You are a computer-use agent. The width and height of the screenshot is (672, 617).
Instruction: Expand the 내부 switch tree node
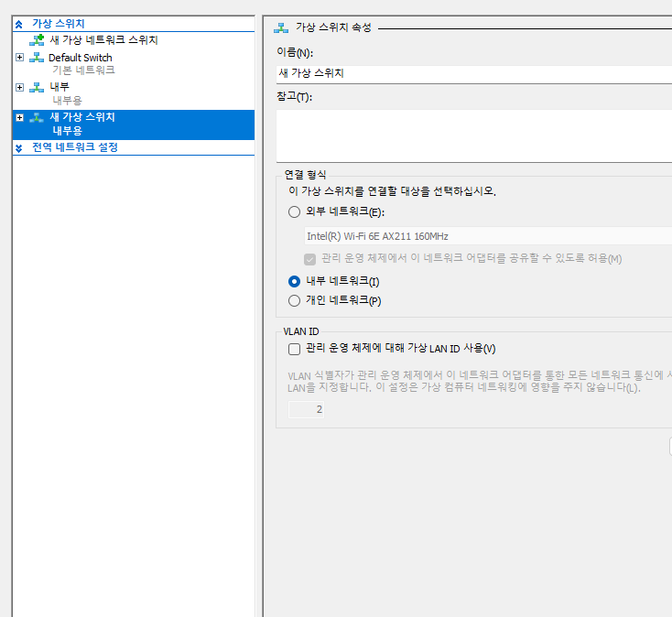[20, 87]
